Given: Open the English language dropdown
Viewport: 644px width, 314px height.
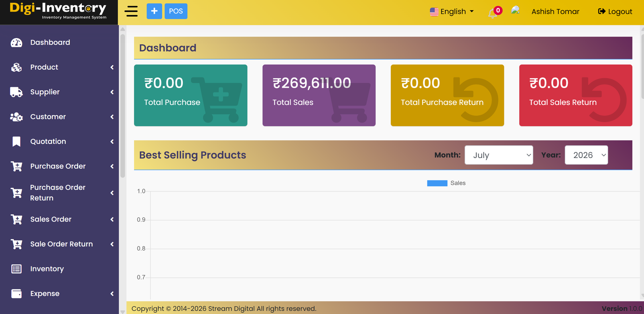Looking at the screenshot, I should point(452,12).
